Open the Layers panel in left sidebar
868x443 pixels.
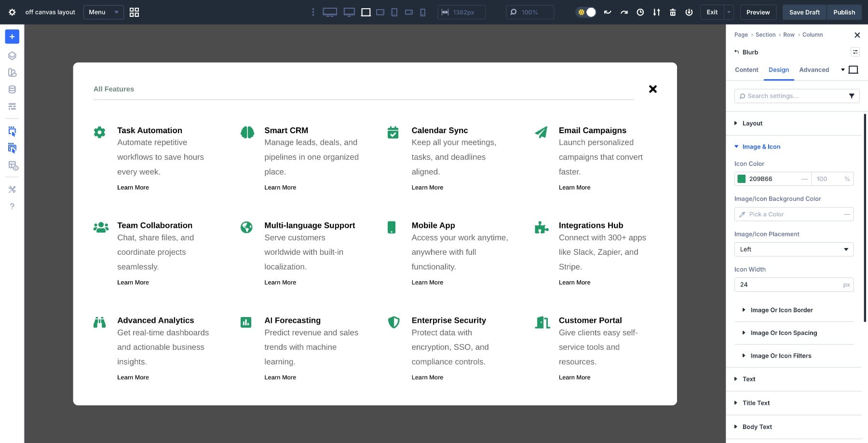tap(12, 56)
